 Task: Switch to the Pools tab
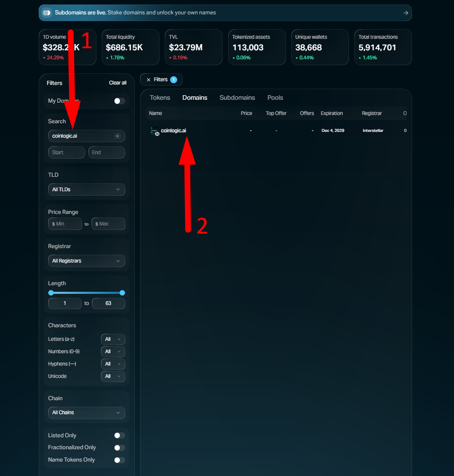point(275,98)
